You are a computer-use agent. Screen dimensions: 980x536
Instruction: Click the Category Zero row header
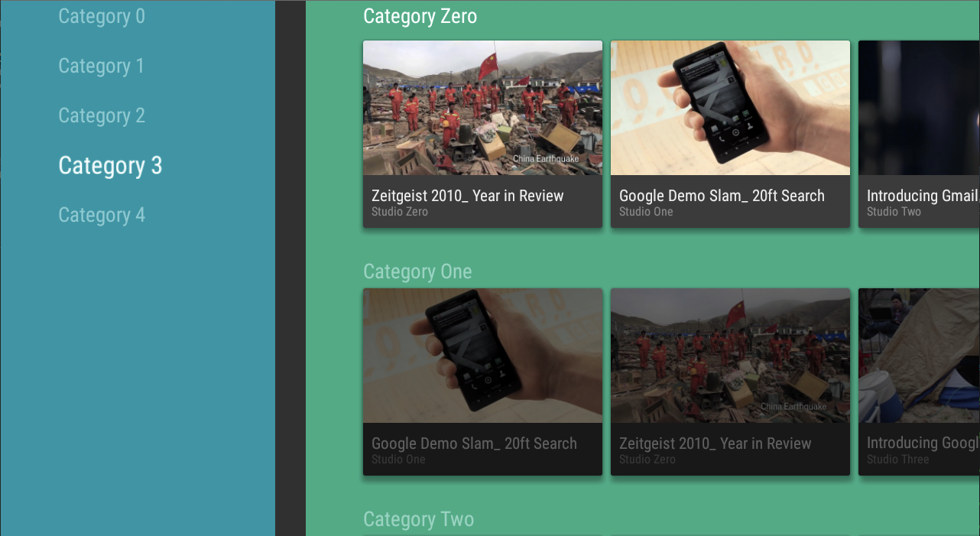click(420, 16)
